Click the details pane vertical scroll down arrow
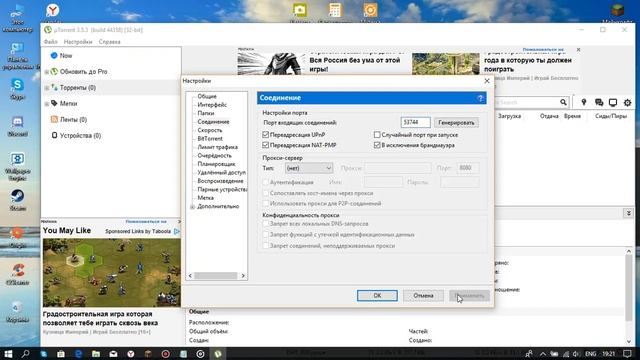 629,341
